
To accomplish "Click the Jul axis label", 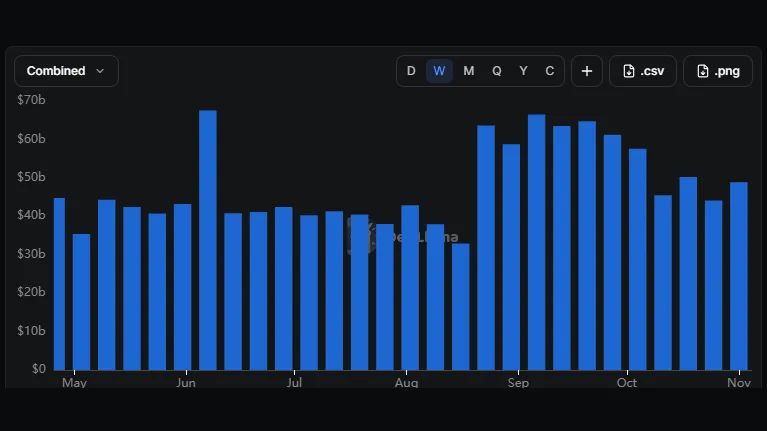I will 294,383.
